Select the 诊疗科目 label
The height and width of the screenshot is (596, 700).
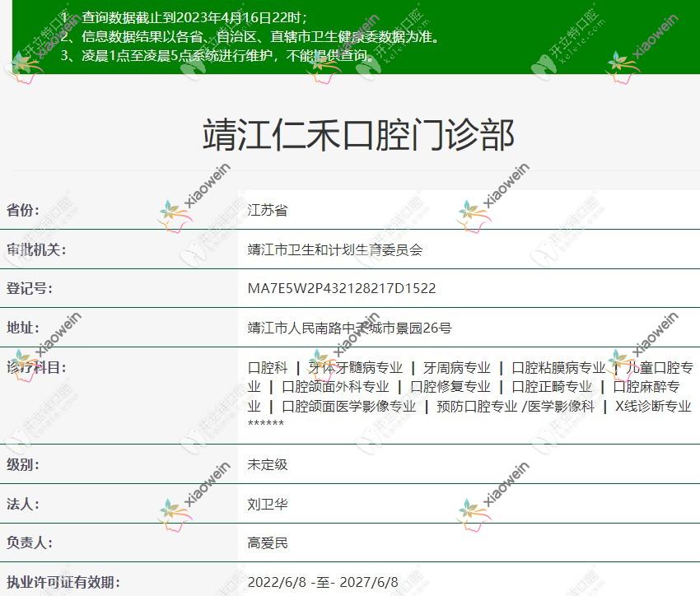(x=36, y=368)
